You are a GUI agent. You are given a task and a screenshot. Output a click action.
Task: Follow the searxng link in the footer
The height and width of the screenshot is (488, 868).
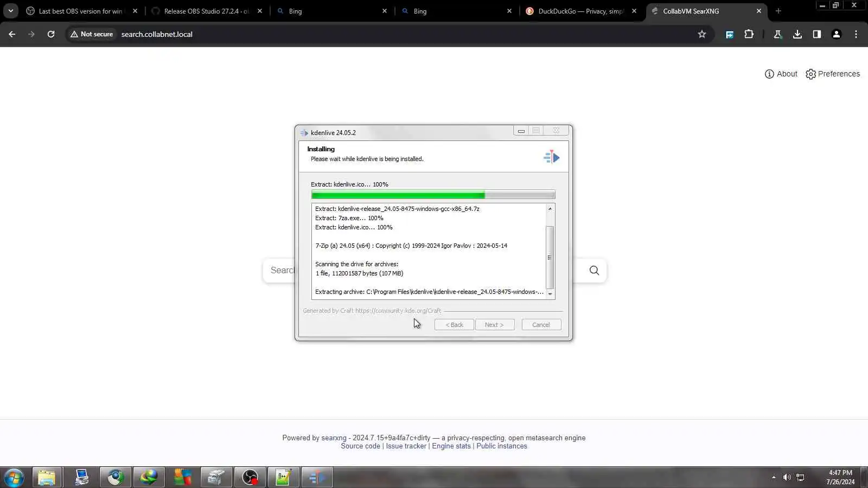click(334, 438)
